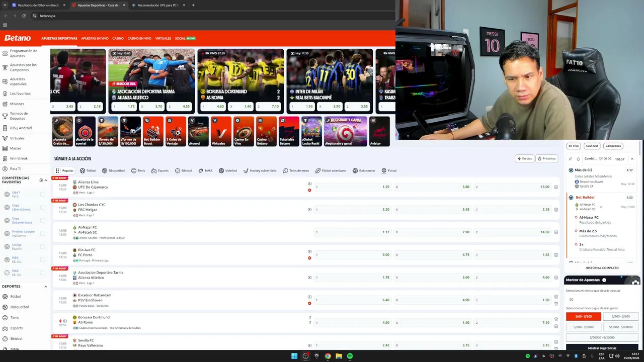644x362 pixels.
Task: Select the Básquetbol icon in Deportes list
Action: (x=6, y=307)
